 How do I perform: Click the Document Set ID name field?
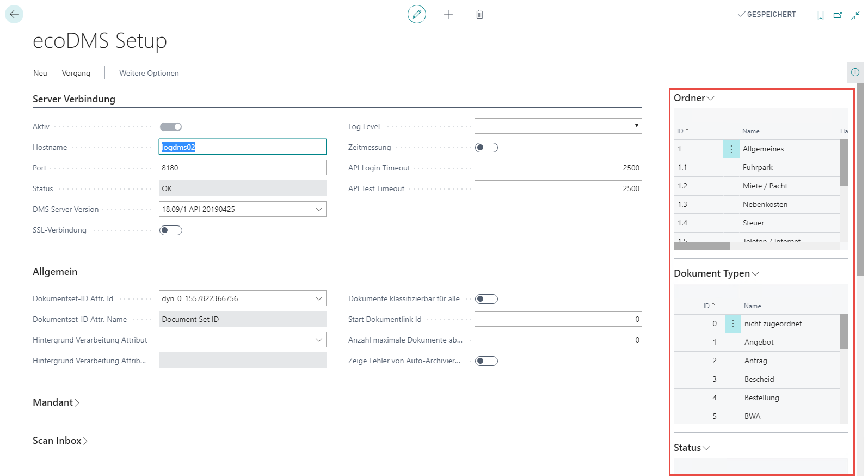[x=243, y=319]
